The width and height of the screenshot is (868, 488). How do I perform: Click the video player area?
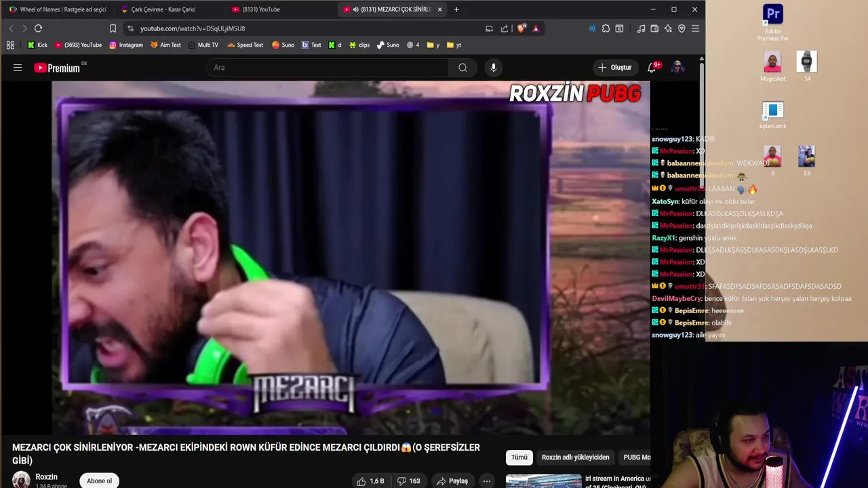pyautogui.click(x=351, y=258)
